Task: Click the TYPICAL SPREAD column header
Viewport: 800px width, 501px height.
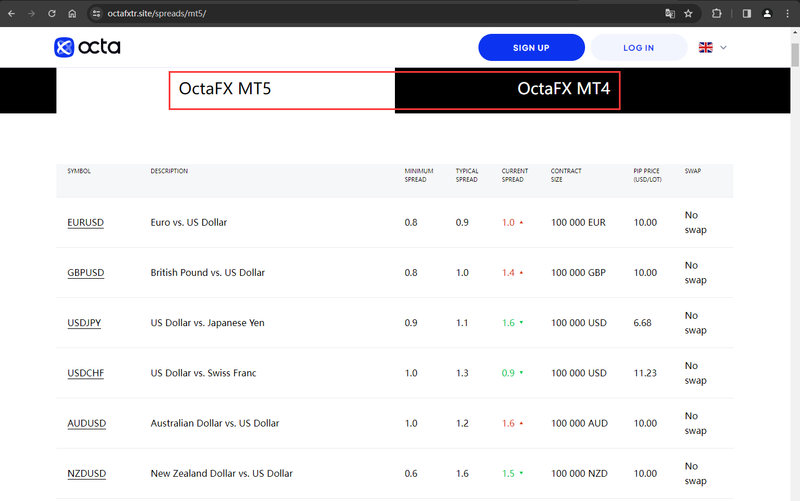Action: 467,175
